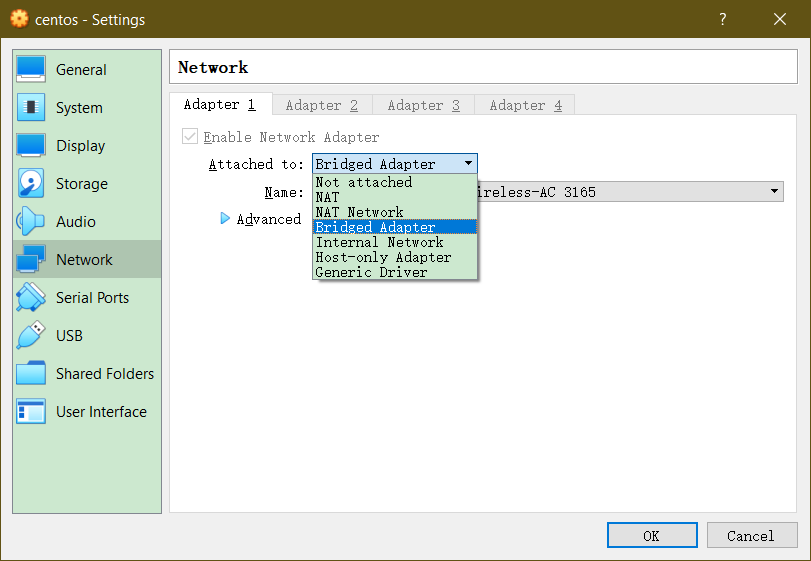Switch to Adapter 2 tab
The image size is (811, 561).
click(x=321, y=105)
